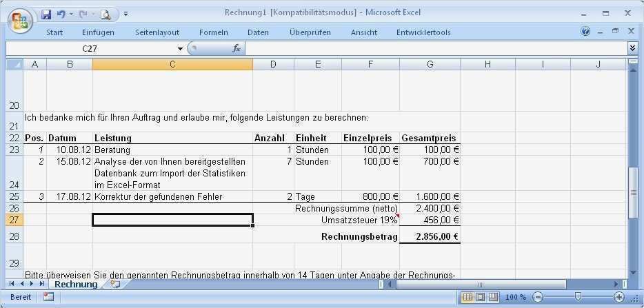Select column C header
Screen dimensions: 644x308
[x=172, y=65]
